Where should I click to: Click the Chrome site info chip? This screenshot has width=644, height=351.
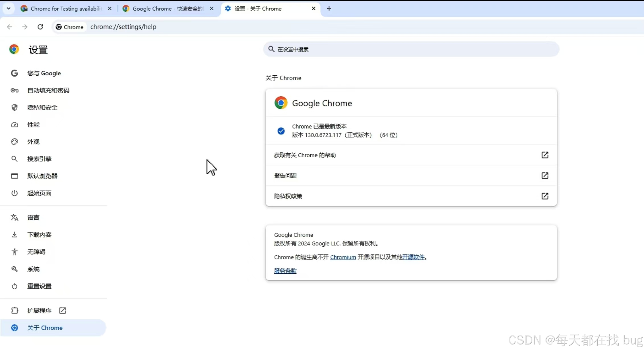coord(70,27)
